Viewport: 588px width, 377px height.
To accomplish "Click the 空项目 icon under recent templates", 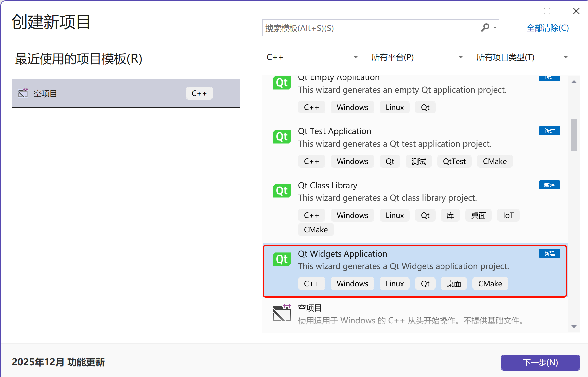I will tap(23, 93).
